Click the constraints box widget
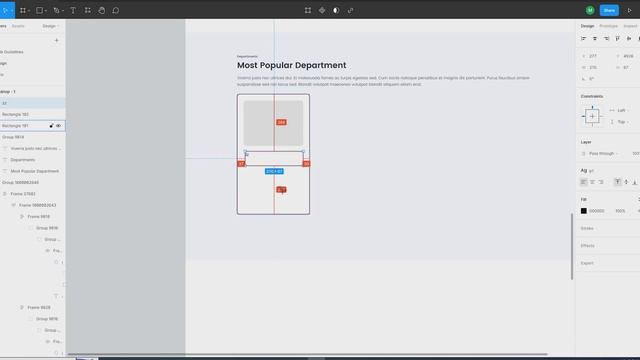Image resolution: width=640 pixels, height=360 pixels. point(592,116)
